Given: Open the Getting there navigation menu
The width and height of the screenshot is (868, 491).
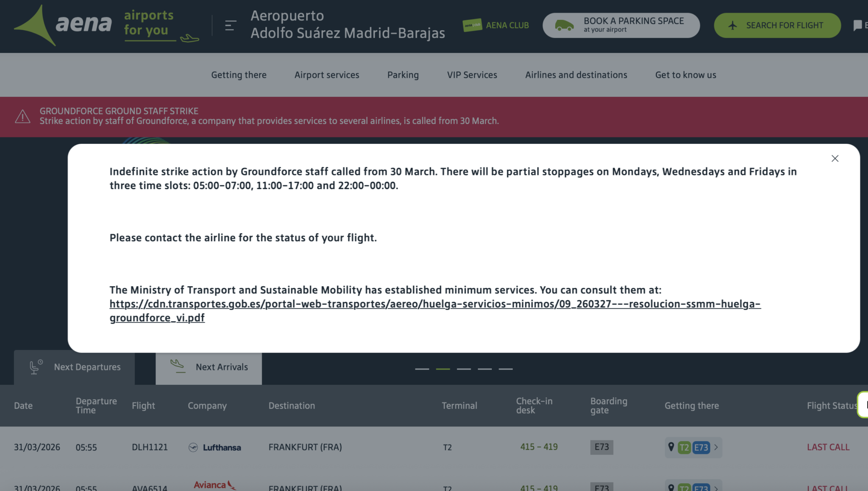Looking at the screenshot, I should point(239,75).
